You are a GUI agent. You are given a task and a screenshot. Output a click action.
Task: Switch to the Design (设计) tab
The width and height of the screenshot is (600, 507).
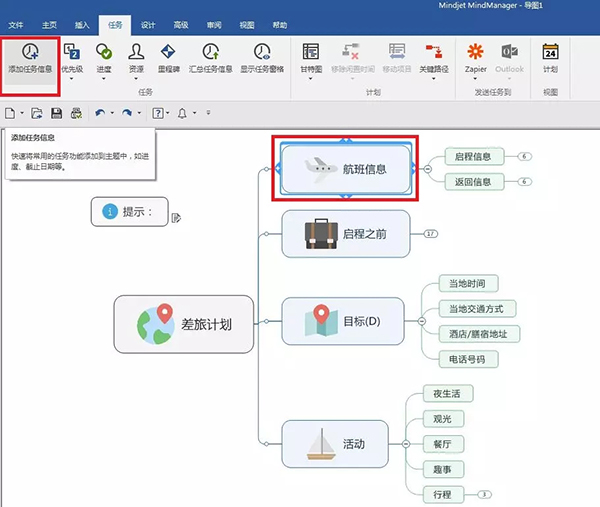tap(148, 25)
